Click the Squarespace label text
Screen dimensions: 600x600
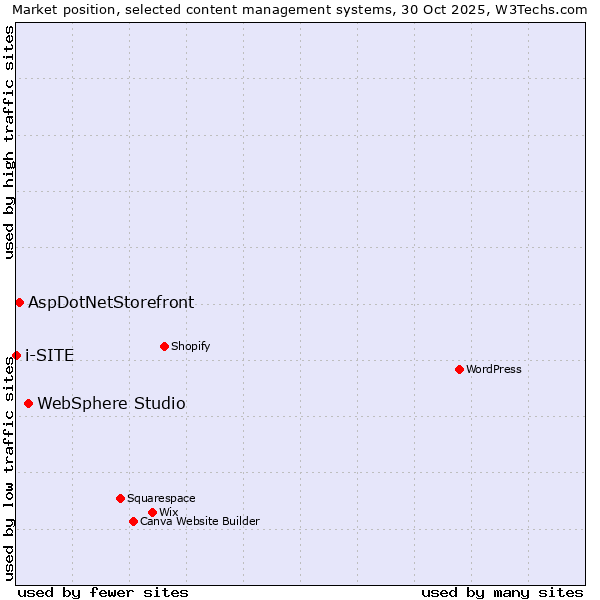tap(161, 498)
